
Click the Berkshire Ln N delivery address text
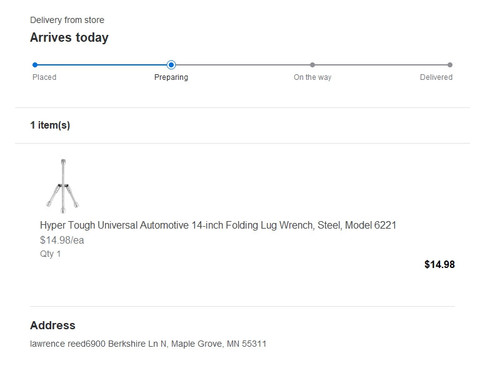(x=148, y=344)
